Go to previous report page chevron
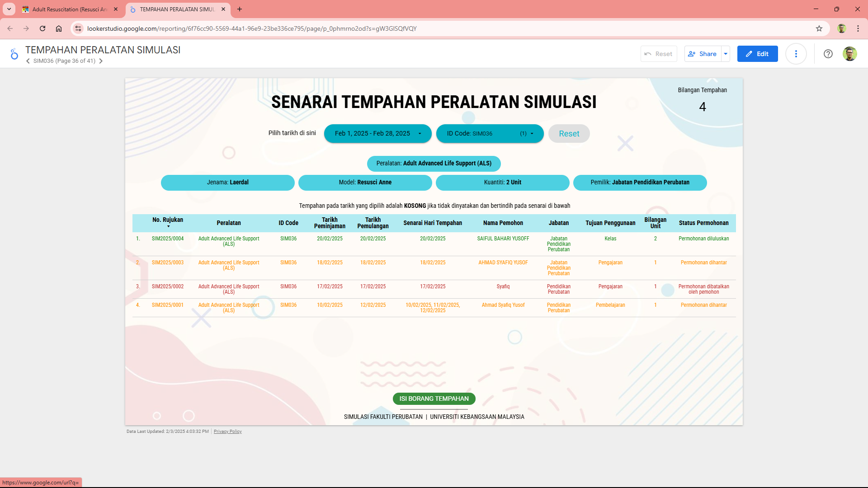The height and width of the screenshot is (488, 868). [28, 61]
